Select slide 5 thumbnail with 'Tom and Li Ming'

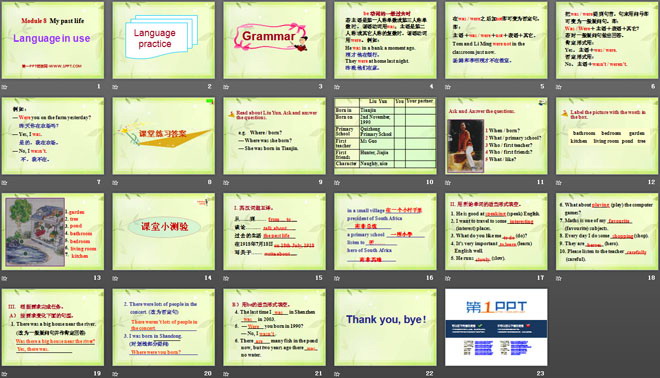(x=496, y=40)
